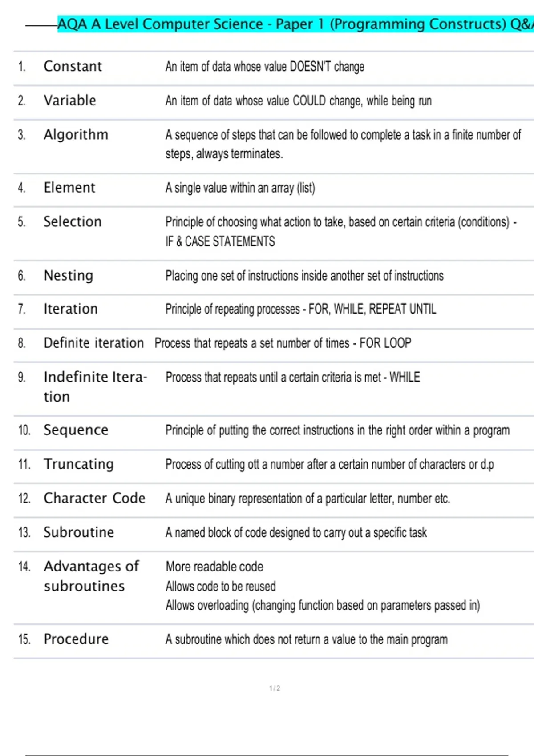Click the 'IF & CASE STATEMENTS' text

[x=220, y=241]
